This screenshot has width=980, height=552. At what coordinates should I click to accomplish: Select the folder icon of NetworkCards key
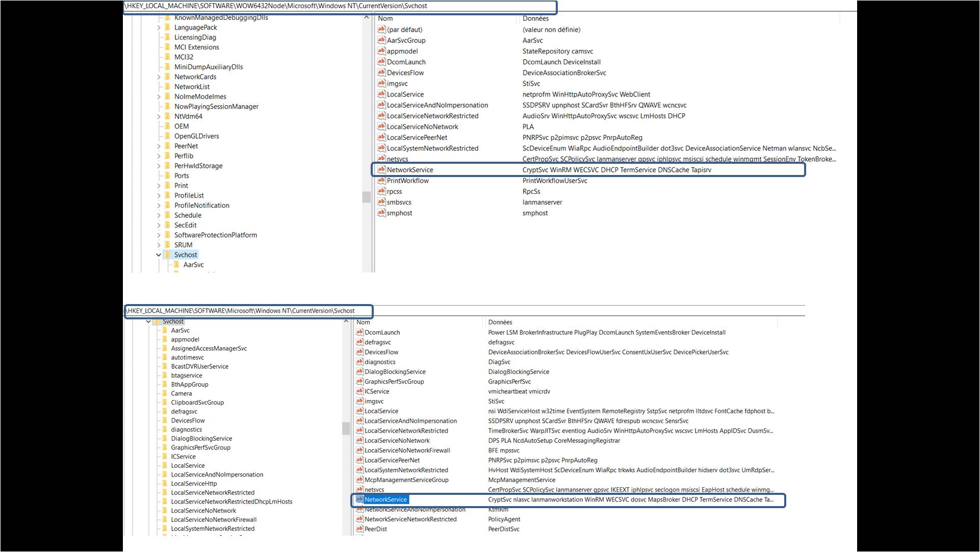coord(167,77)
